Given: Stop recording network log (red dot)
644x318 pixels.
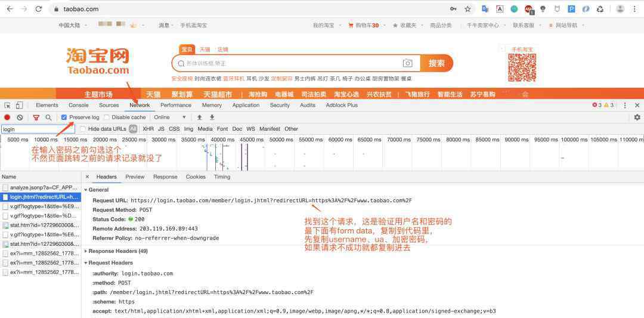Looking at the screenshot, I should [x=7, y=118].
